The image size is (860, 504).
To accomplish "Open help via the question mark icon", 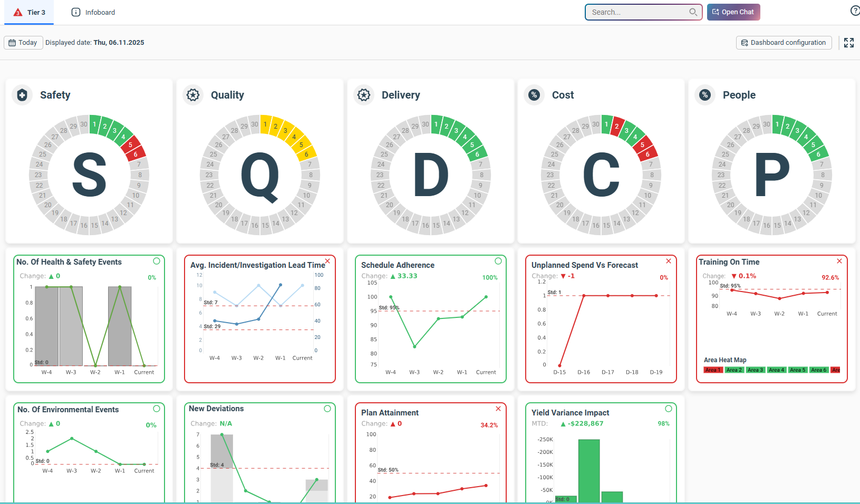I will click(x=855, y=10).
